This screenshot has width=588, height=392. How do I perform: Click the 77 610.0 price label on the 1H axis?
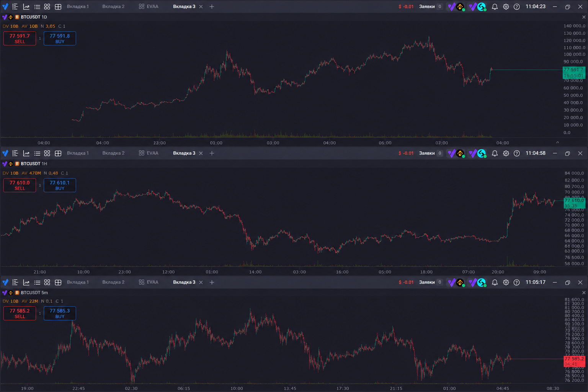[x=574, y=203]
